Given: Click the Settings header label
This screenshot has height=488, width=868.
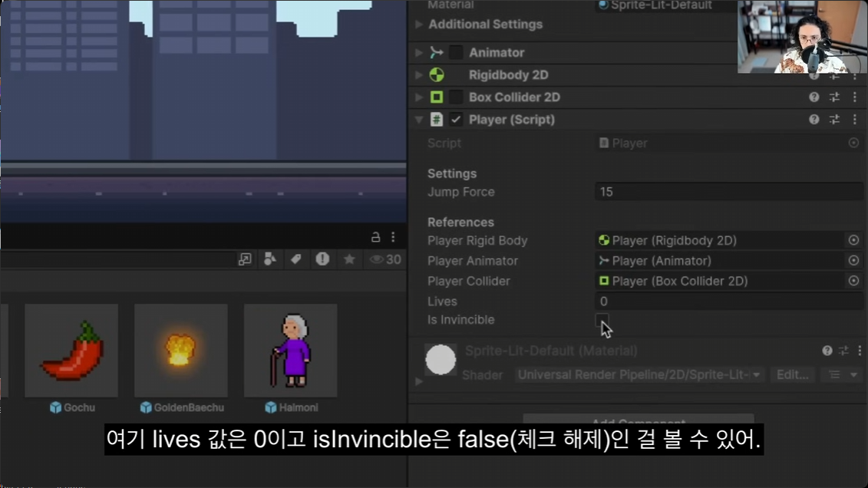Looking at the screenshot, I should pos(452,173).
